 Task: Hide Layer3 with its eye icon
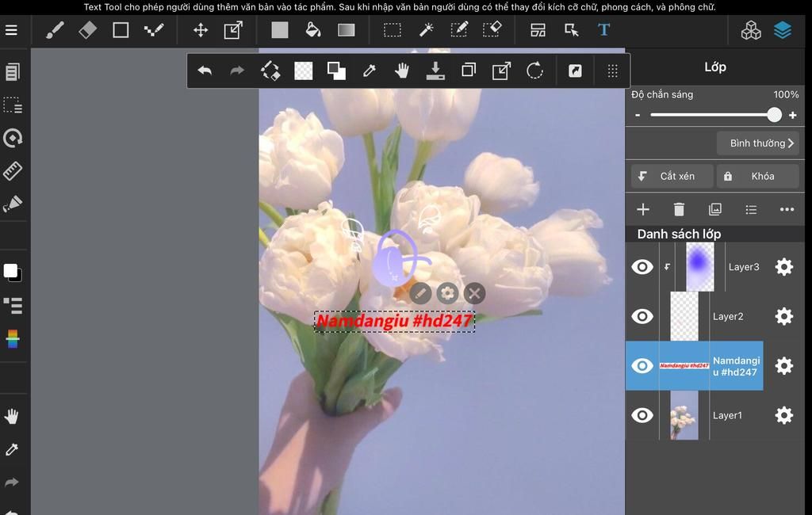tap(642, 267)
